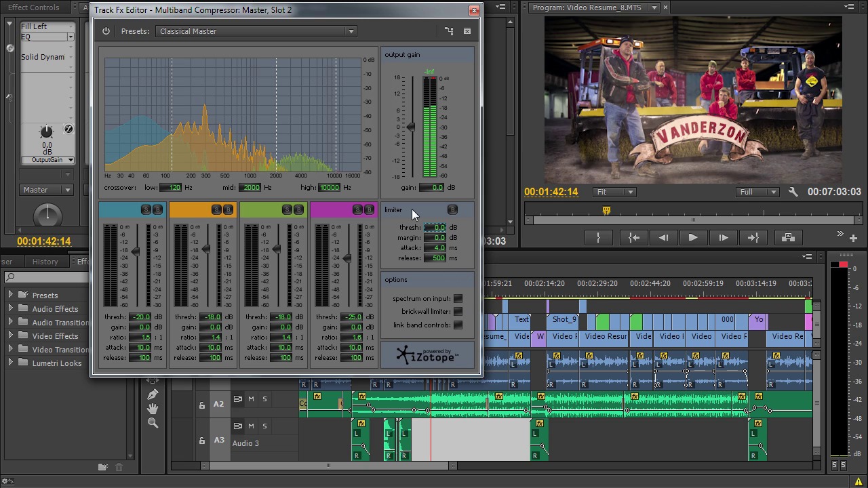The height and width of the screenshot is (488, 868).
Task: Select the Hand tool
Action: (x=153, y=409)
